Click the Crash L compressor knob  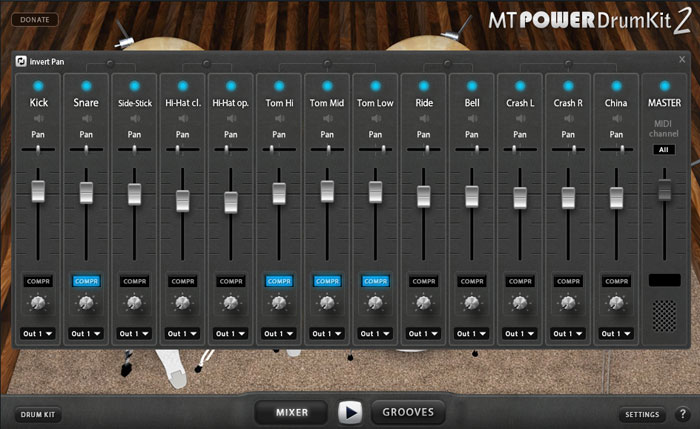tap(520, 303)
